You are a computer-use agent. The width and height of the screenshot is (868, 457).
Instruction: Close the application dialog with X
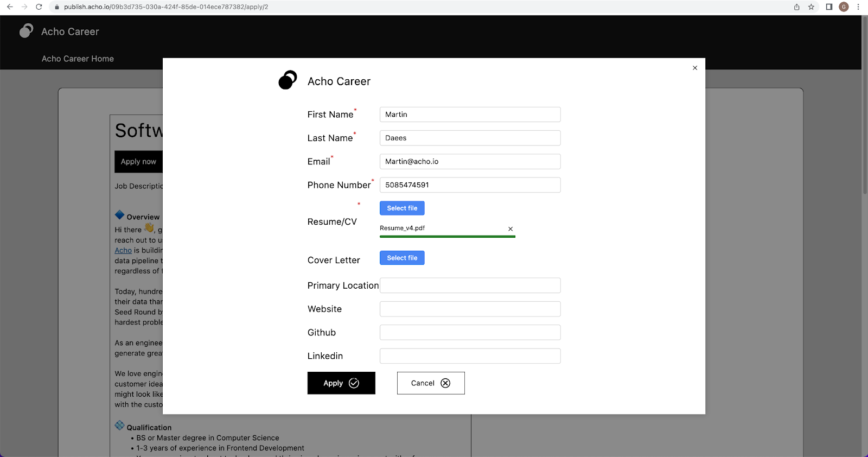point(695,68)
